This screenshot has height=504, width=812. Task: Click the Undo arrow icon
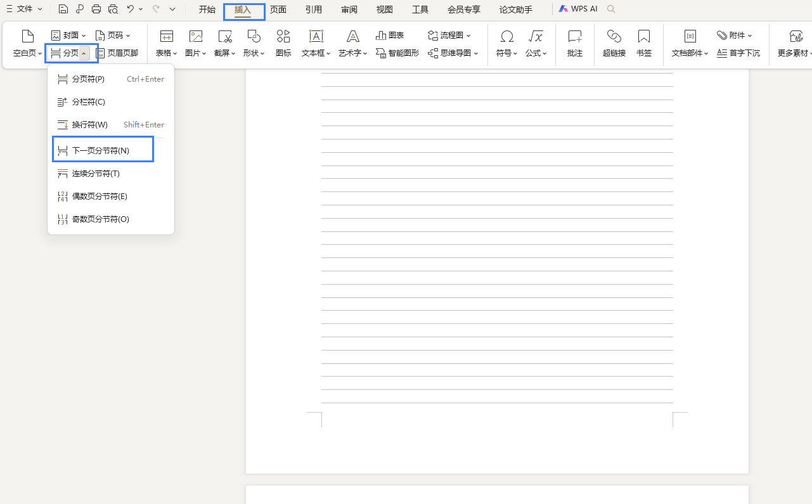tap(130, 10)
